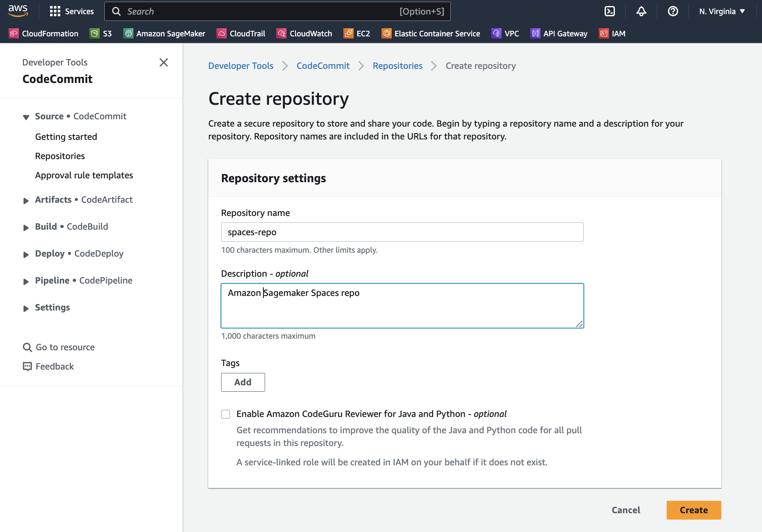This screenshot has width=762, height=532.
Task: Open the Services grid menu icon
Action: pos(55,12)
